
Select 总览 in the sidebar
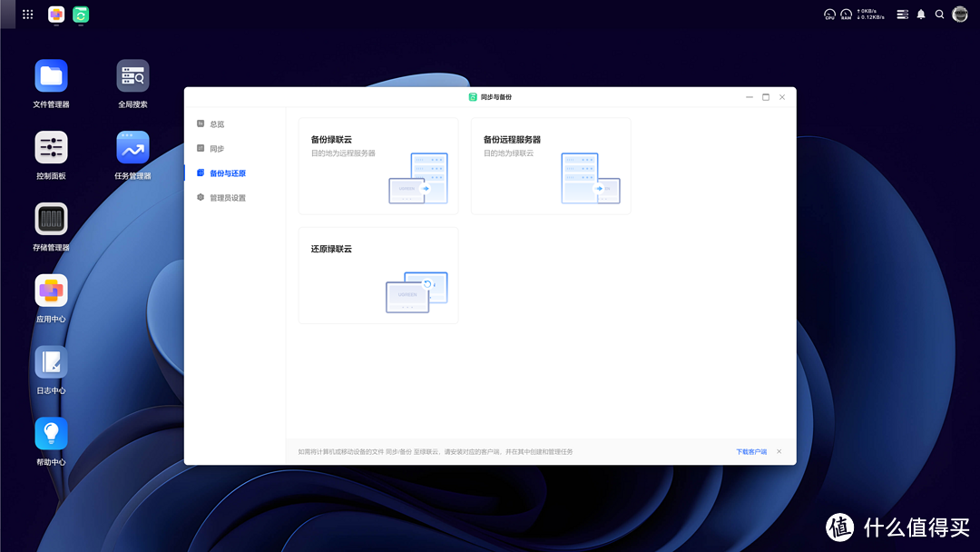tap(216, 124)
